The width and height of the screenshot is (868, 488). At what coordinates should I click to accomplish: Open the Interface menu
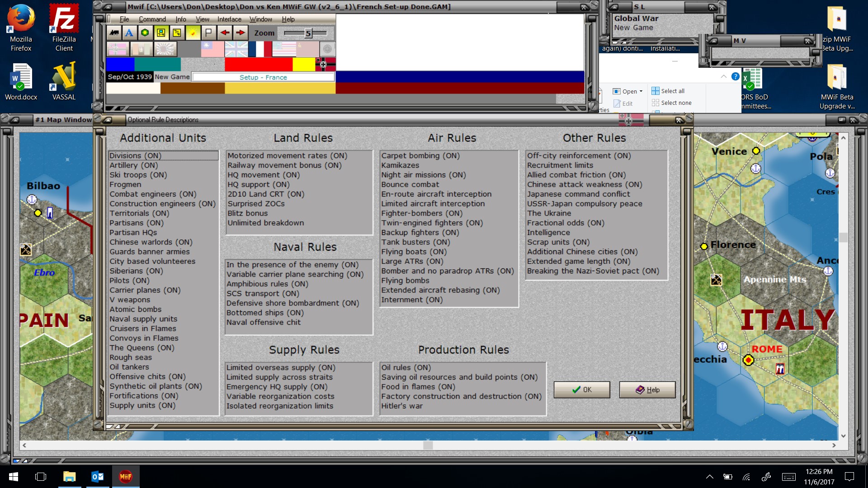229,19
